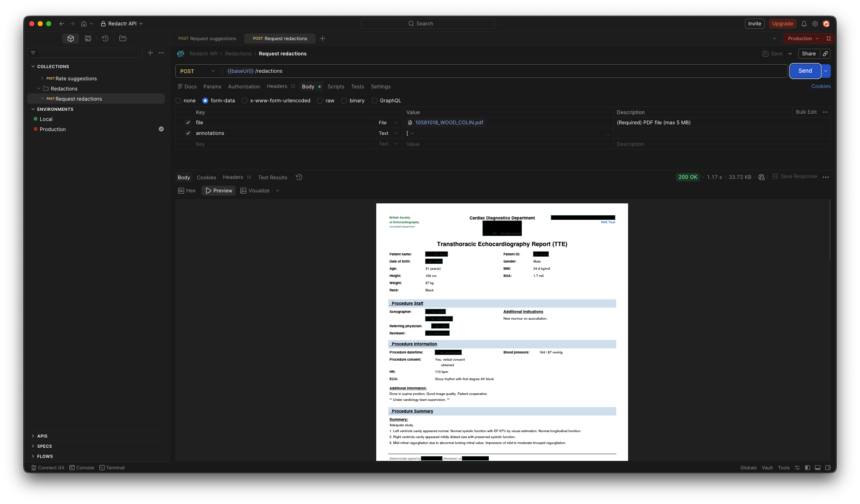The width and height of the screenshot is (860, 504).
Task: Toggle the left sidebar layout icon
Action: coord(808,468)
